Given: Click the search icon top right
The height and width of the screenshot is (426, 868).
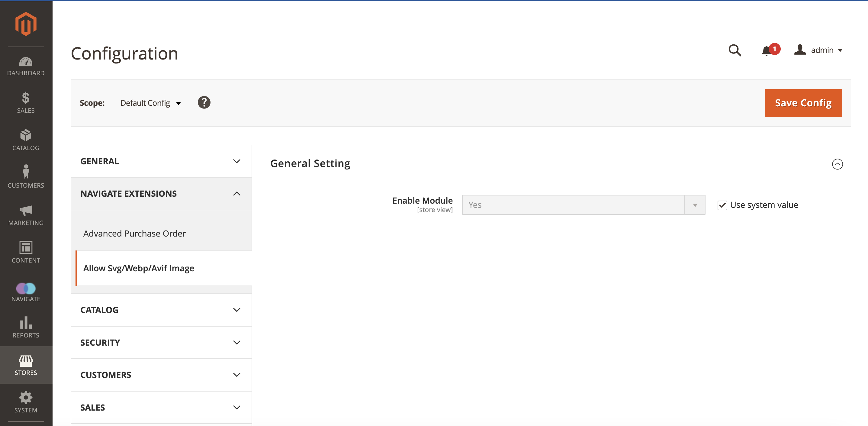Looking at the screenshot, I should click(735, 50).
